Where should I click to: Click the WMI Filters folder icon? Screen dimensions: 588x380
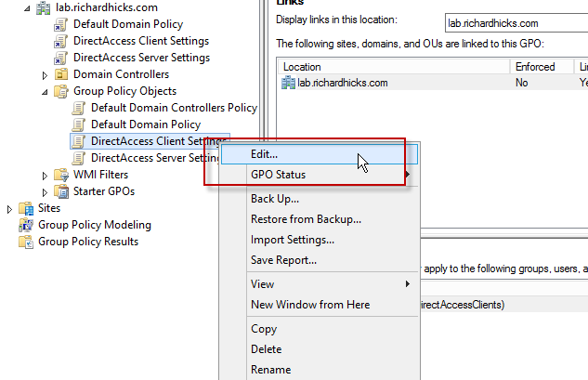pyautogui.click(x=61, y=175)
